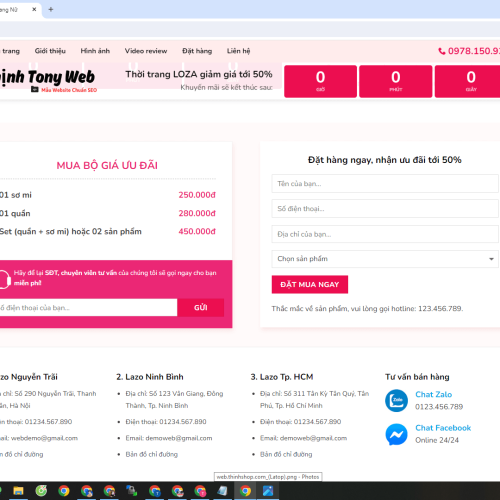Click the phone field beside the GỬI button
Image resolution: width=500 pixels, height=500 pixels.
pyautogui.click(x=88, y=307)
